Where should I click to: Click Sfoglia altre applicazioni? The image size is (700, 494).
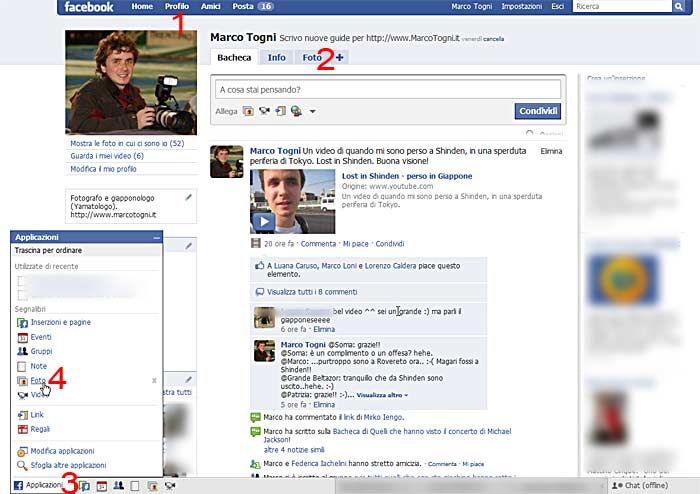tap(68, 465)
